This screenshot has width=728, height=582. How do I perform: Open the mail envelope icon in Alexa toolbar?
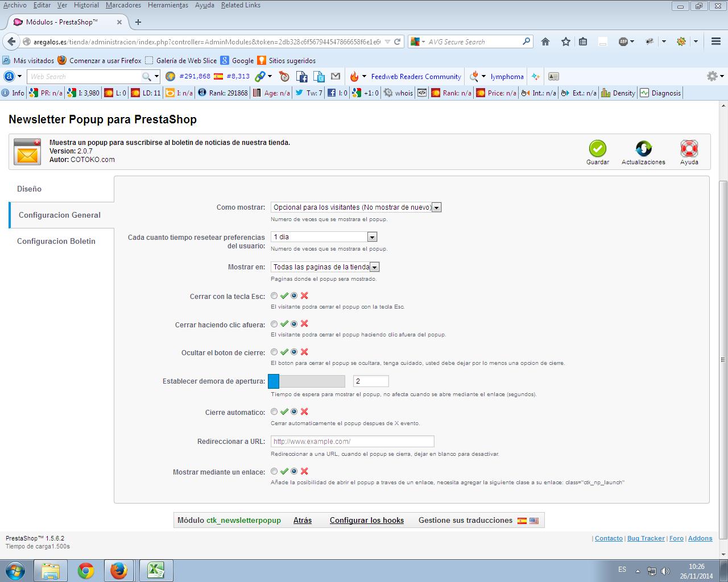[x=336, y=76]
